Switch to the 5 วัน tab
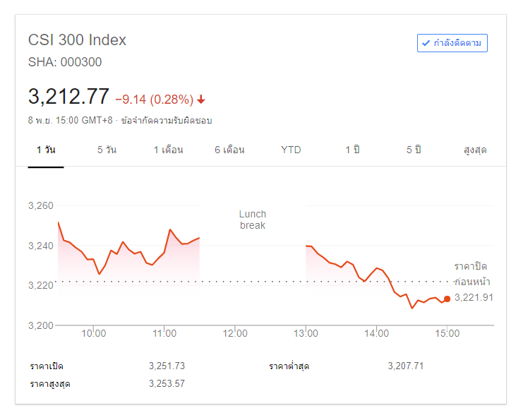Image resolution: width=523 pixels, height=420 pixels. tap(107, 150)
